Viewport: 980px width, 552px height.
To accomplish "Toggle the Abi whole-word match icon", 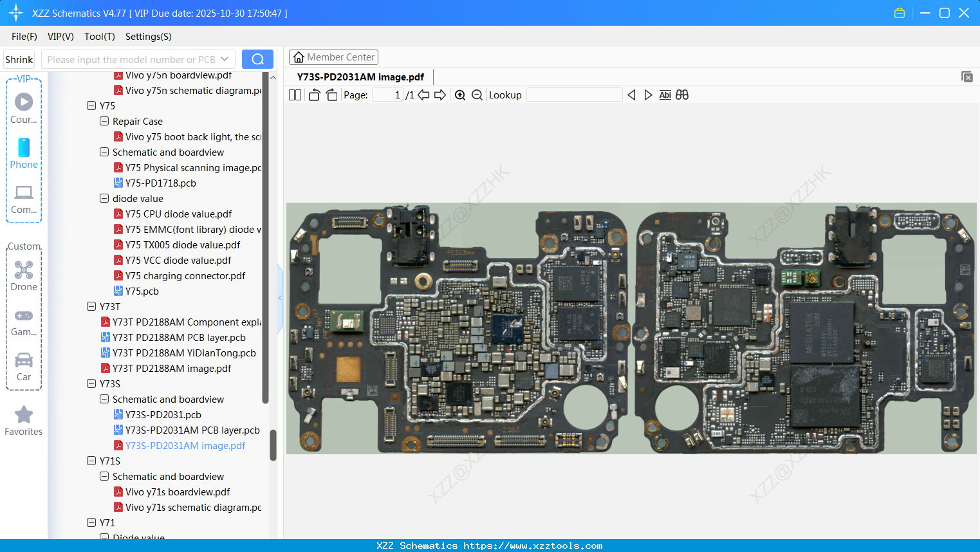I will coord(665,95).
